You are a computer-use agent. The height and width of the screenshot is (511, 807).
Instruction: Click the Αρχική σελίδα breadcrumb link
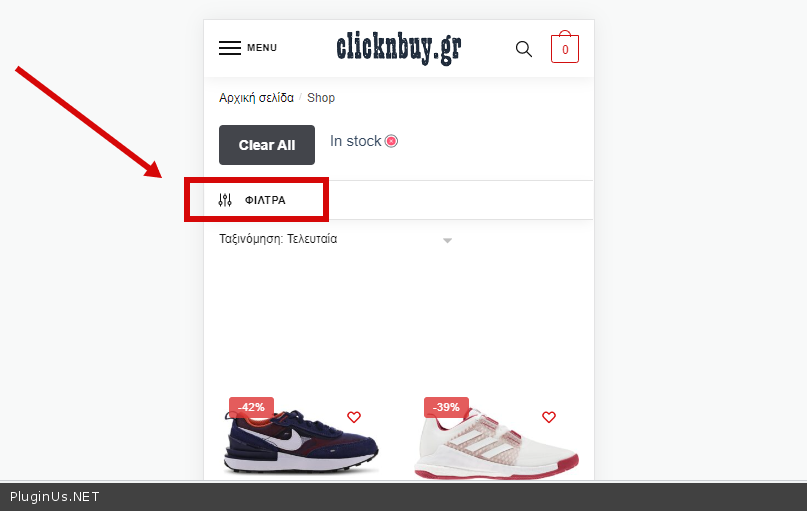point(256,98)
